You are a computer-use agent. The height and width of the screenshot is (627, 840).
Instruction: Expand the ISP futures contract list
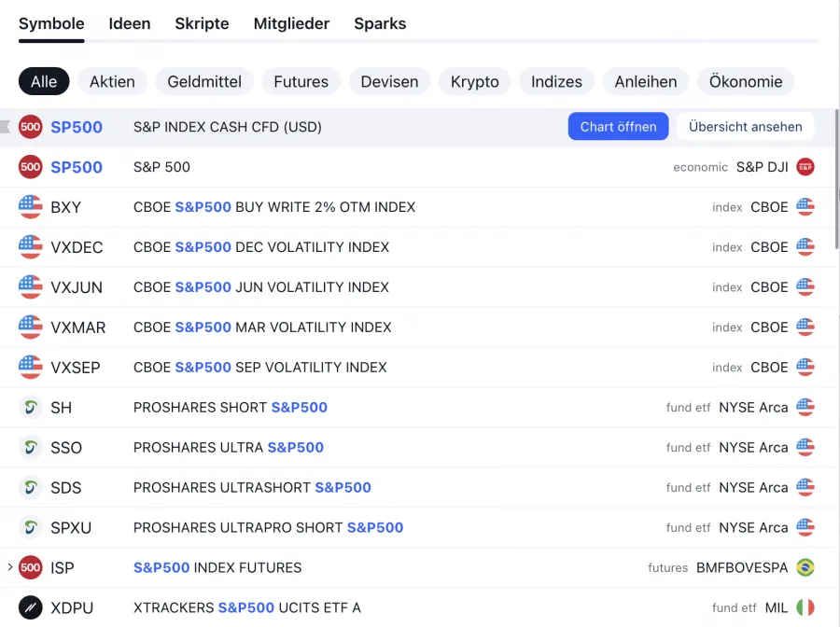[9, 567]
